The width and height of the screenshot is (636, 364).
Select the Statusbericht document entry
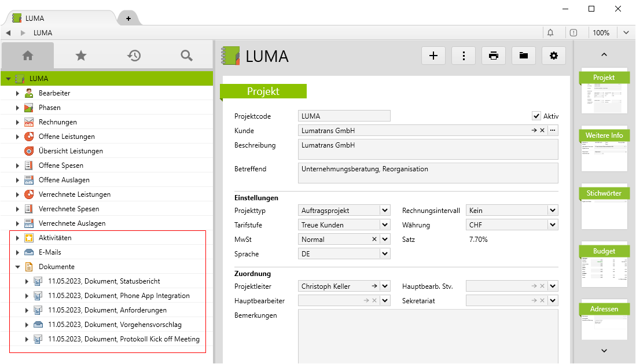pyautogui.click(x=104, y=281)
